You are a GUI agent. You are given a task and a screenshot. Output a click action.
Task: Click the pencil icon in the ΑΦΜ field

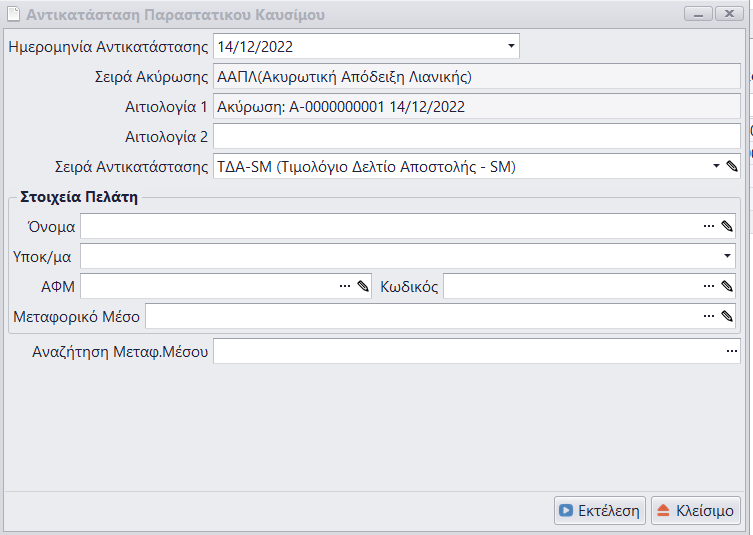pyautogui.click(x=362, y=287)
